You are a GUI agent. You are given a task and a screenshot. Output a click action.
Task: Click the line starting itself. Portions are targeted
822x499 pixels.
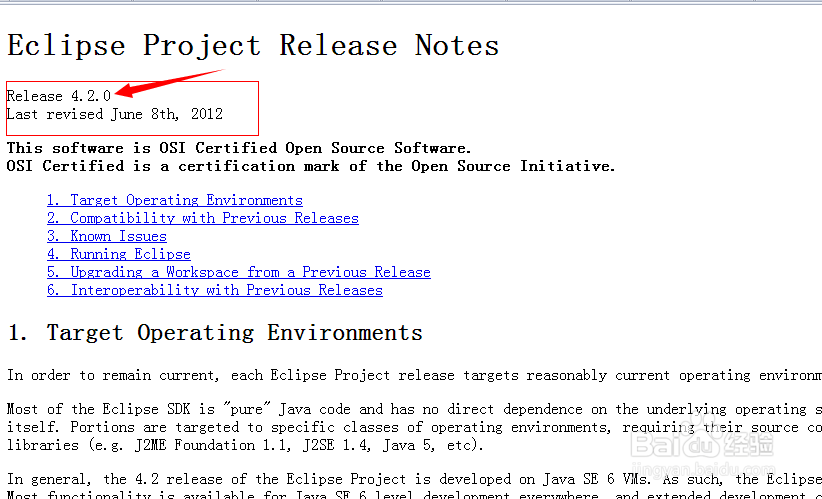pyautogui.click(x=414, y=427)
